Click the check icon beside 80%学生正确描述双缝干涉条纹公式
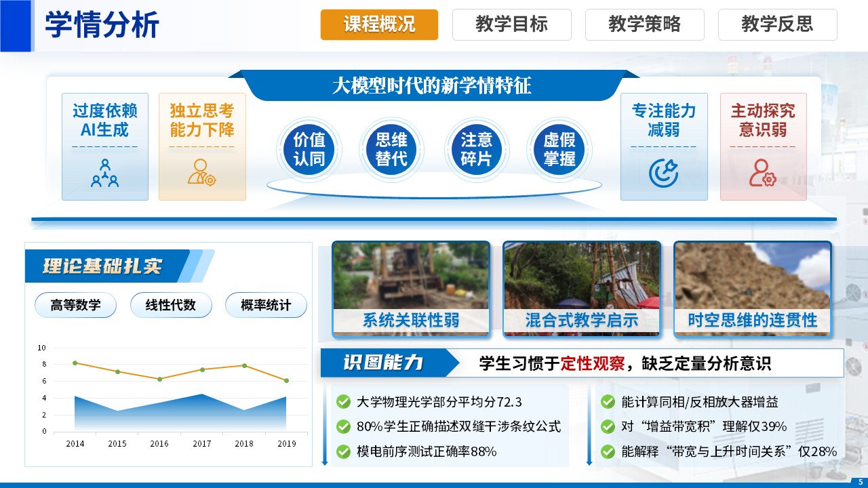868x488 pixels. pyautogui.click(x=343, y=426)
